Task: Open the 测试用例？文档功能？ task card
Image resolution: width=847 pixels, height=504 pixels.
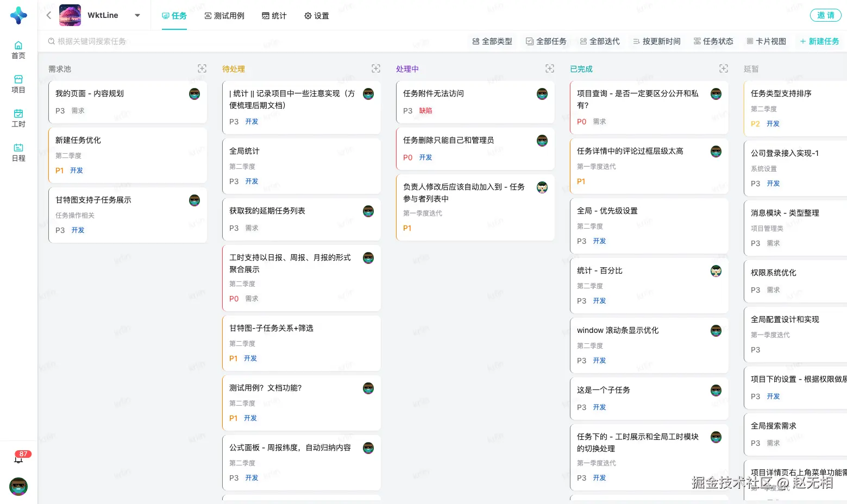Action: [302, 403]
